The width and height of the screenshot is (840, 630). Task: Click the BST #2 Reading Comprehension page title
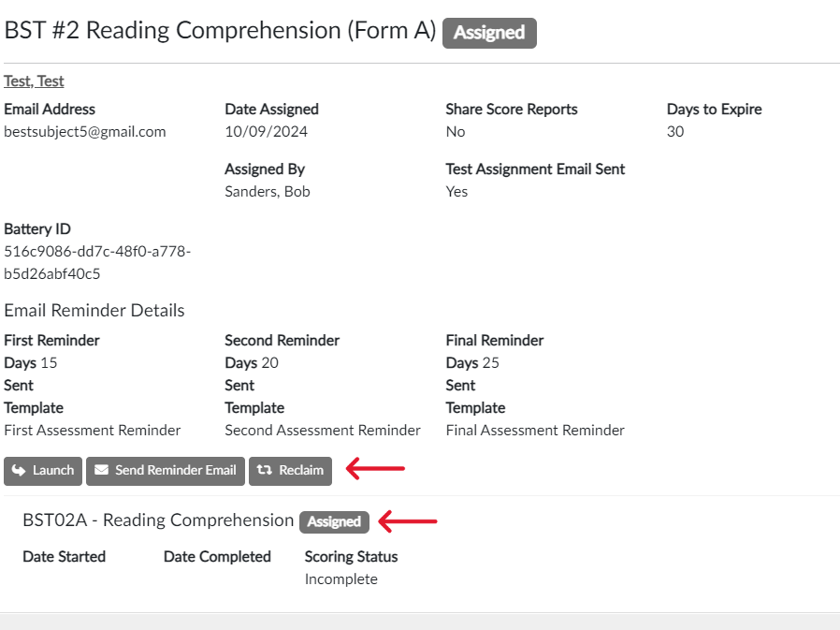coord(220,31)
